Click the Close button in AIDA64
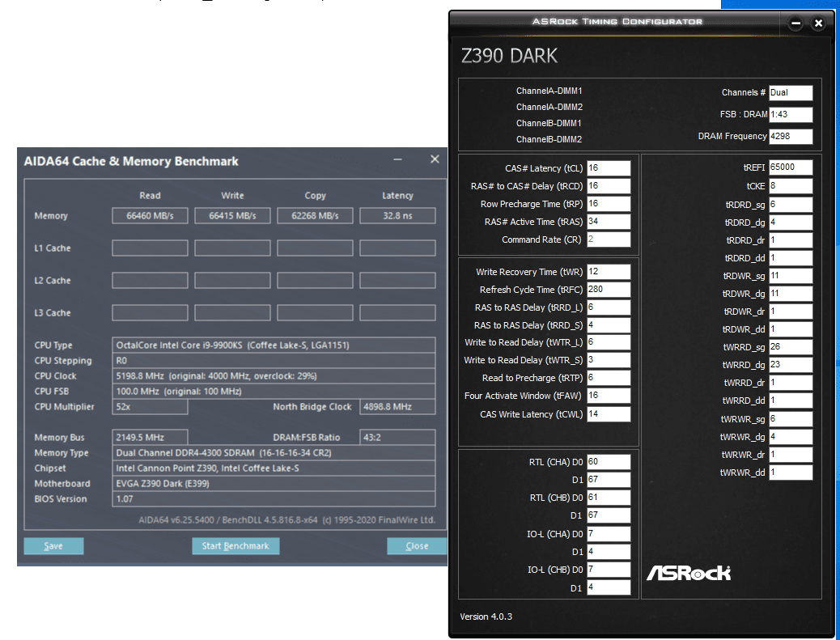The image size is (840, 640). 417,546
